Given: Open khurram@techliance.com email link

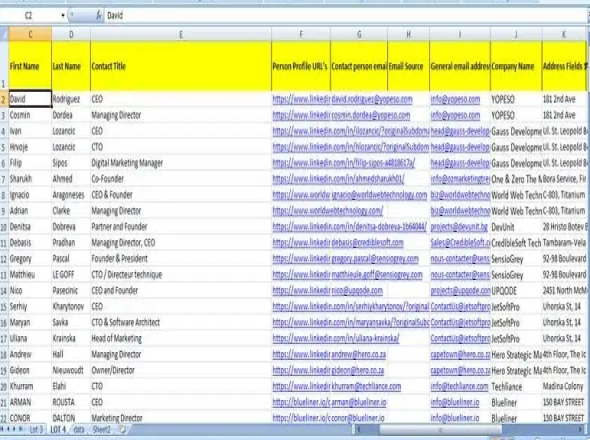Looking at the screenshot, I should [366, 386].
